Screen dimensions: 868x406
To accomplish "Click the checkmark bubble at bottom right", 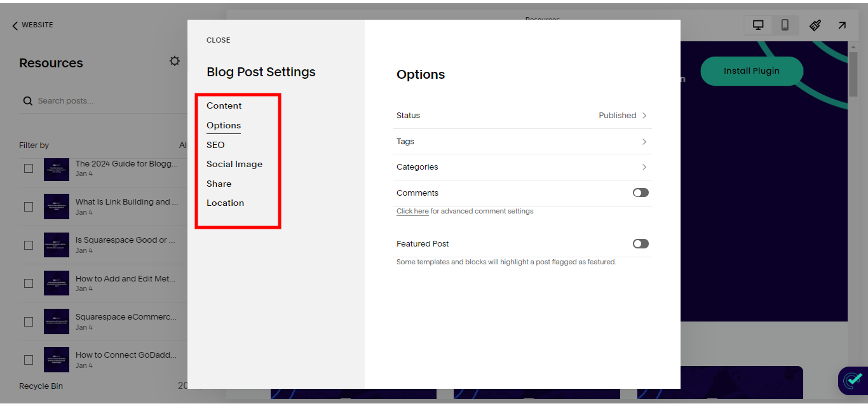I will point(852,380).
